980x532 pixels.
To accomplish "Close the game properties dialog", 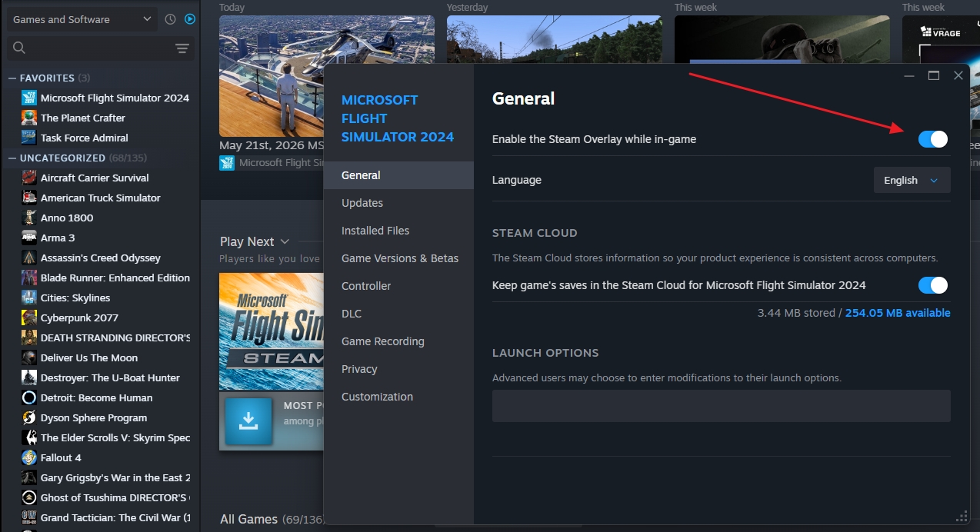I will (958, 75).
